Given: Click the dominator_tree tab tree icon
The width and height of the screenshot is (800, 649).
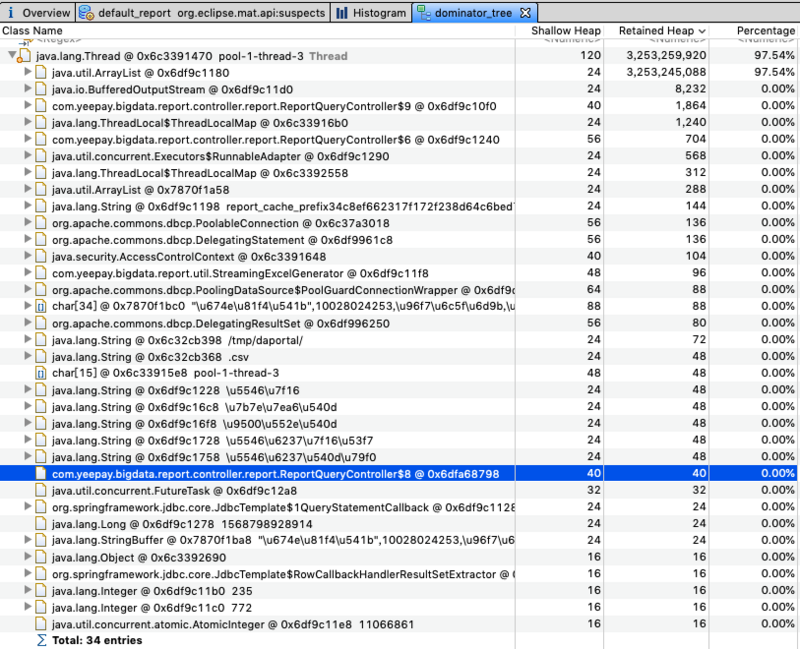Looking at the screenshot, I should [424, 13].
